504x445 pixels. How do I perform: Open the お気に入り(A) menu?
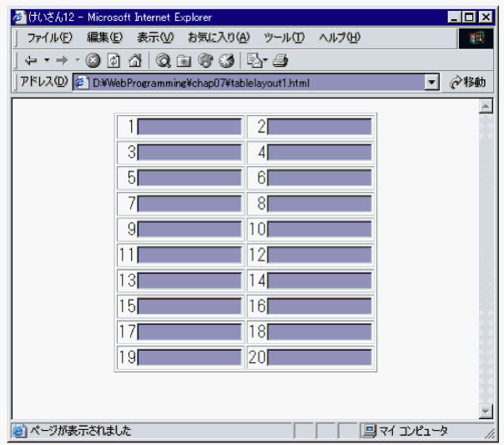(x=218, y=38)
